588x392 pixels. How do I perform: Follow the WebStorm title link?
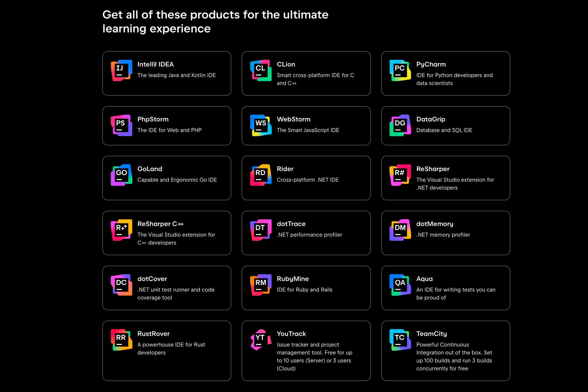pyautogui.click(x=294, y=119)
